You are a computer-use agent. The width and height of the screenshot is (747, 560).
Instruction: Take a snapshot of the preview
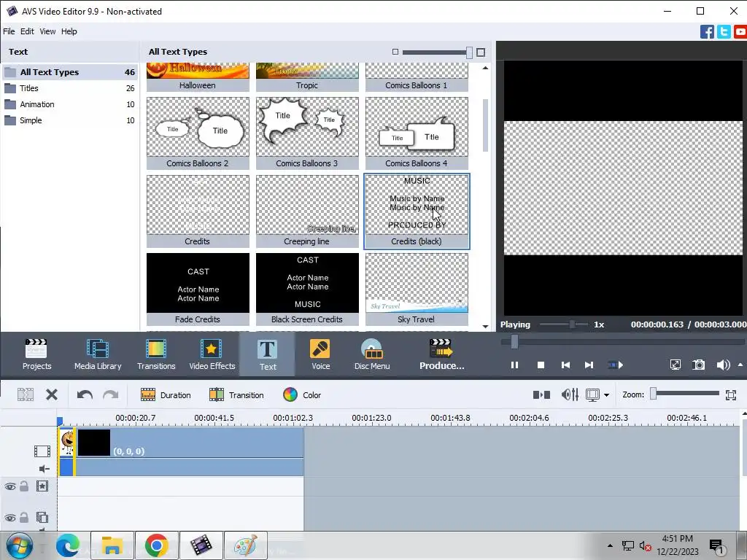click(698, 365)
